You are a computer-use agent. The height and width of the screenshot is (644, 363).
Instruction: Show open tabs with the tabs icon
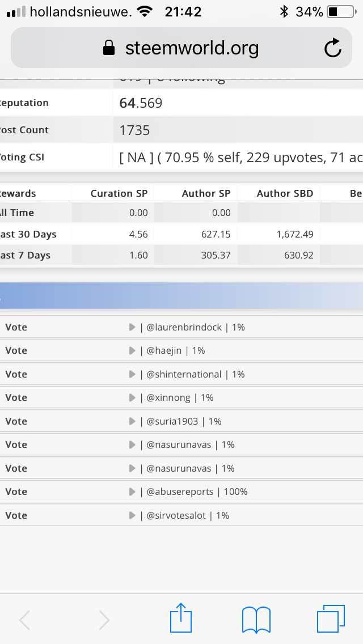coord(331,618)
